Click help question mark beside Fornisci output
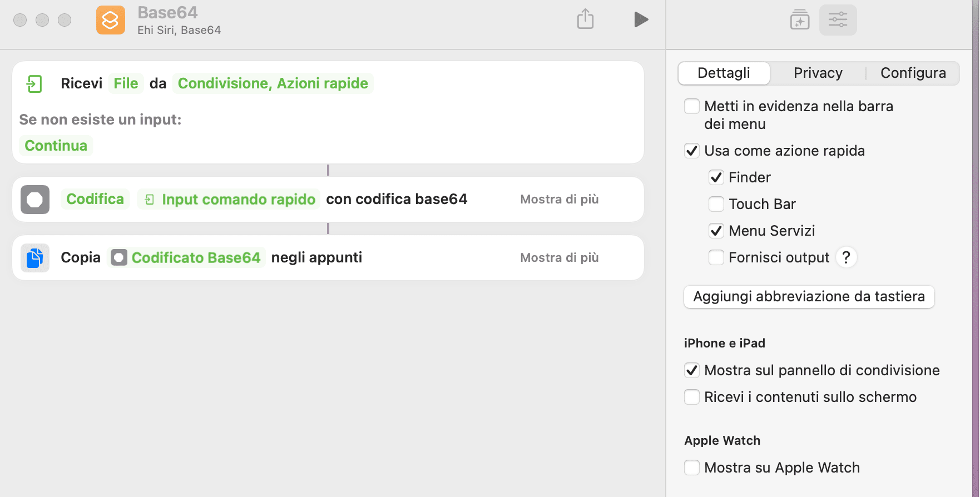 [x=846, y=257]
